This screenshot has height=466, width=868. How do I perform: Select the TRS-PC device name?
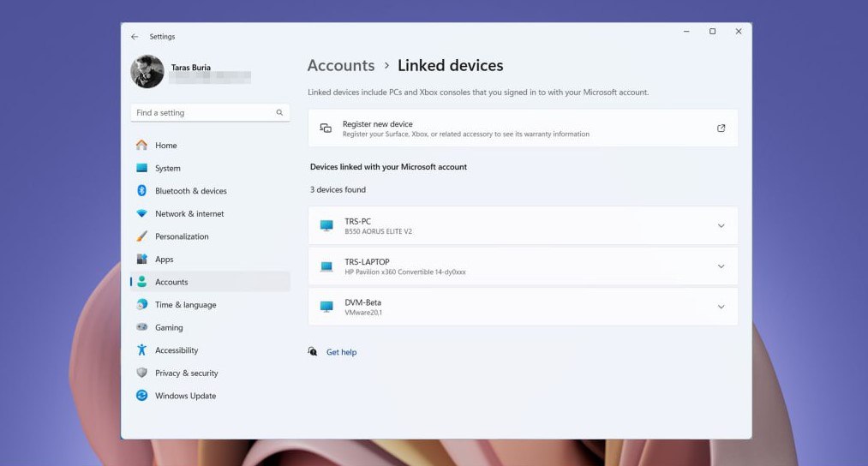coord(357,221)
